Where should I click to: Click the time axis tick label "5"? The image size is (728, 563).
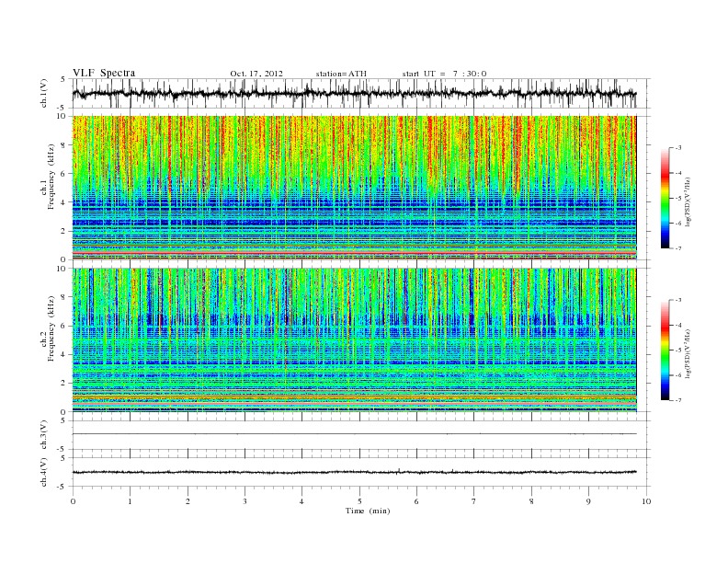pos(359,501)
